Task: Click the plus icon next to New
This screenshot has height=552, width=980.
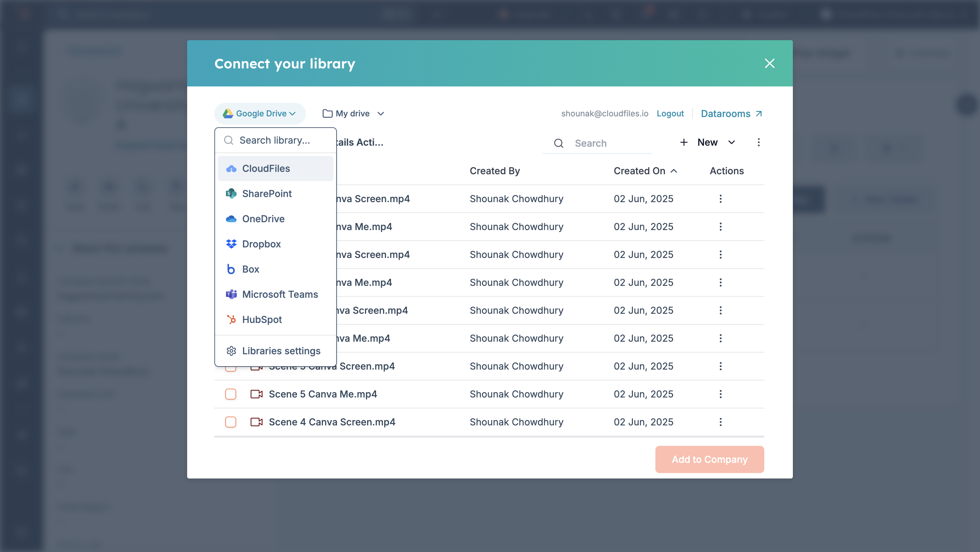Action: pos(684,142)
